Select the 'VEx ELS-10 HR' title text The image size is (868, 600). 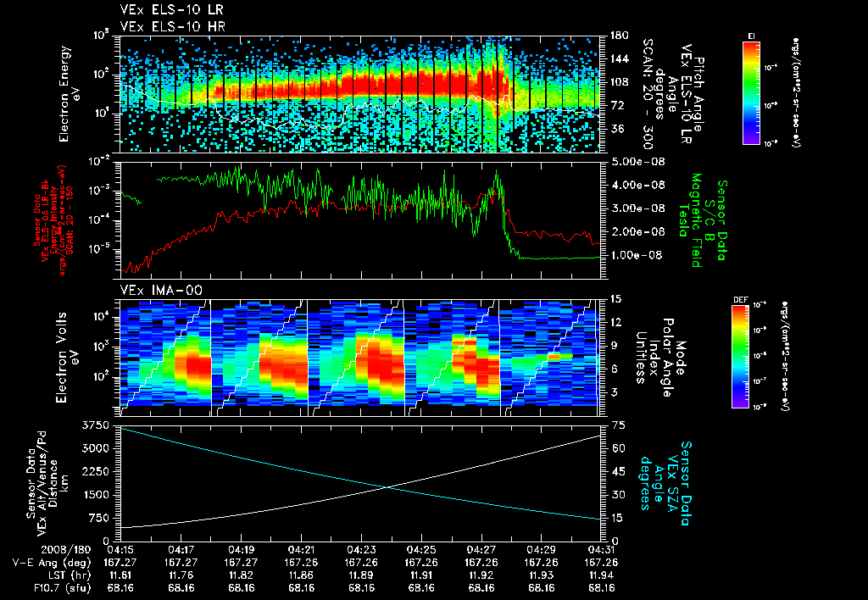tap(172, 26)
